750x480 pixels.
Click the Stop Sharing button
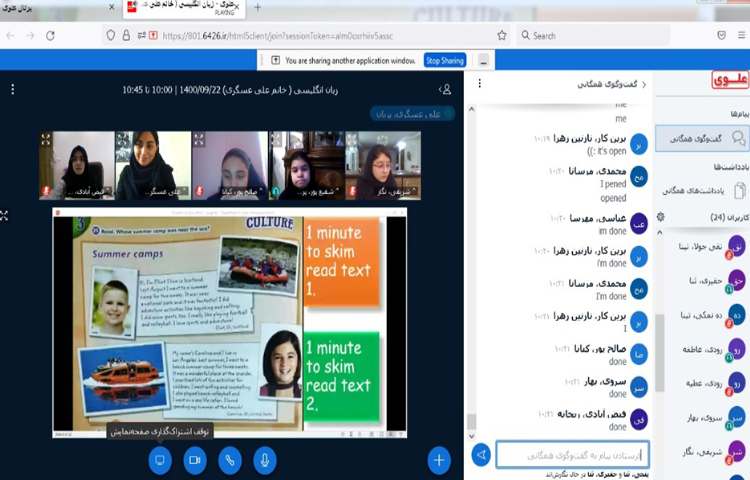(x=445, y=61)
